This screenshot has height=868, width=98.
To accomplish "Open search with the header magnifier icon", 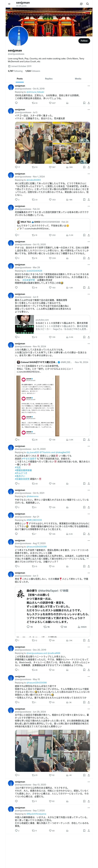I will coord(88,4).
